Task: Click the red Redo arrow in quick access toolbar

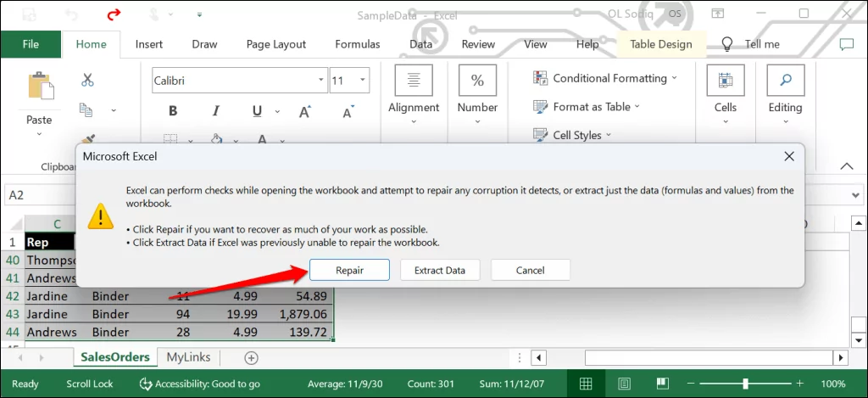Action: [114, 14]
